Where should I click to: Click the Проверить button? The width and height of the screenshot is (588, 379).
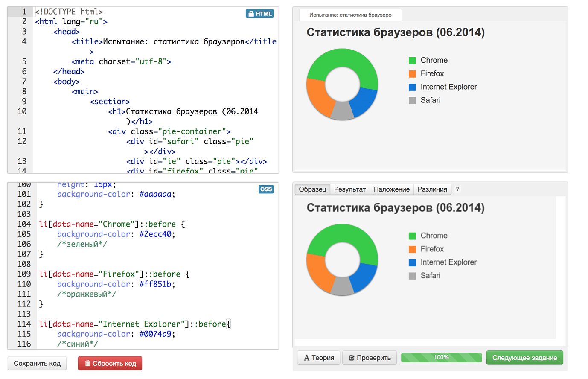pyautogui.click(x=370, y=358)
